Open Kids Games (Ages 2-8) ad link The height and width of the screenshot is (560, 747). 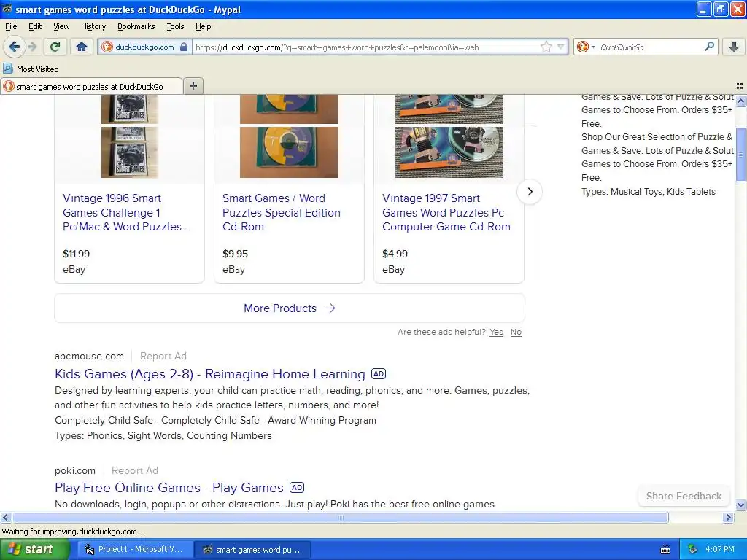[209, 374]
